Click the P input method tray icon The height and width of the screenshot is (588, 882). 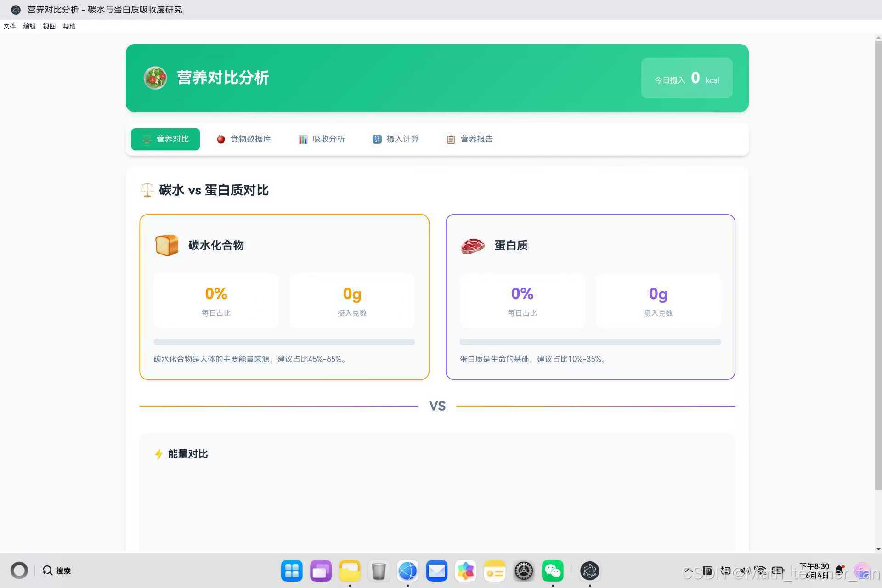707,571
